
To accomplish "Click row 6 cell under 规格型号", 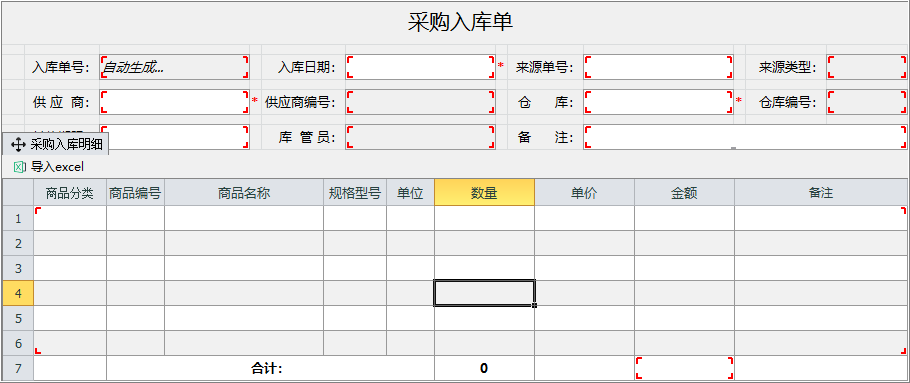I will 355,343.
